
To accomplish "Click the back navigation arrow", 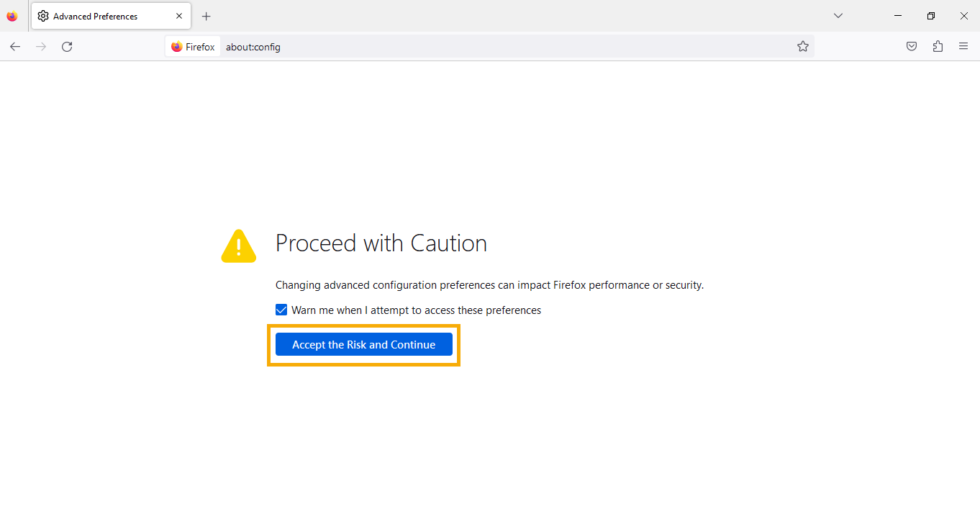I will (15, 47).
